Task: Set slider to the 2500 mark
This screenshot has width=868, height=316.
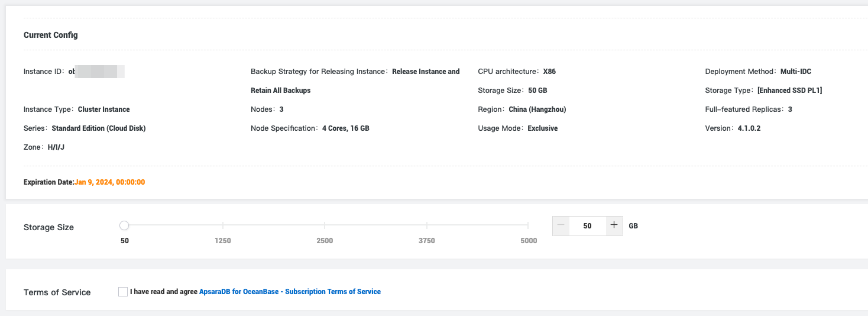Action: pos(325,225)
